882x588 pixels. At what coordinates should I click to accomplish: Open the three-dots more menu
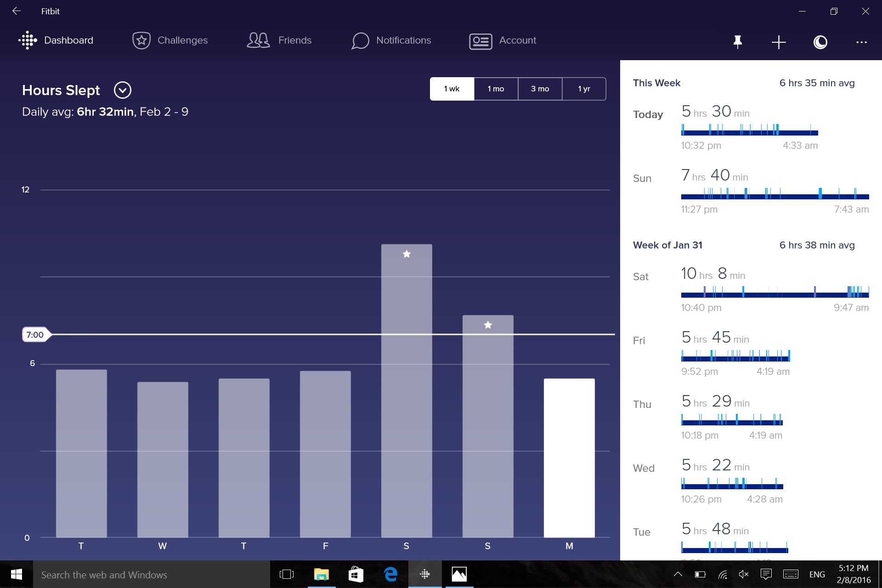click(x=861, y=42)
